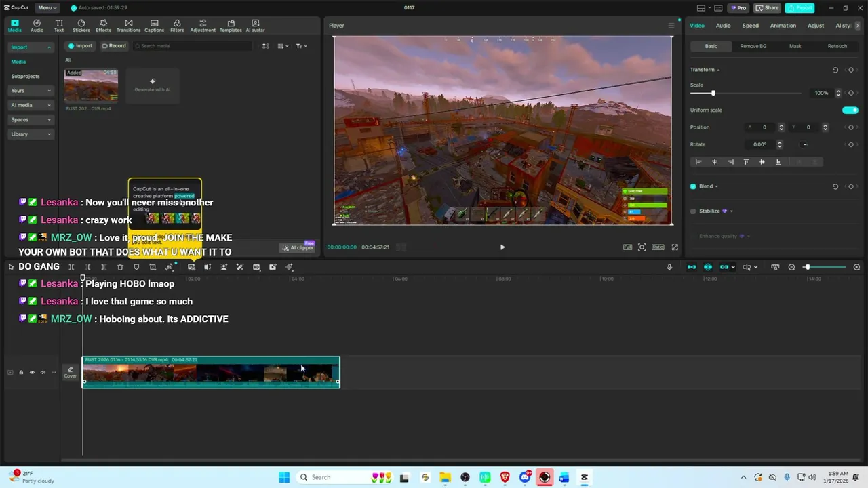Image resolution: width=868 pixels, height=488 pixels.
Task: Lock the video track
Action: (x=20, y=372)
